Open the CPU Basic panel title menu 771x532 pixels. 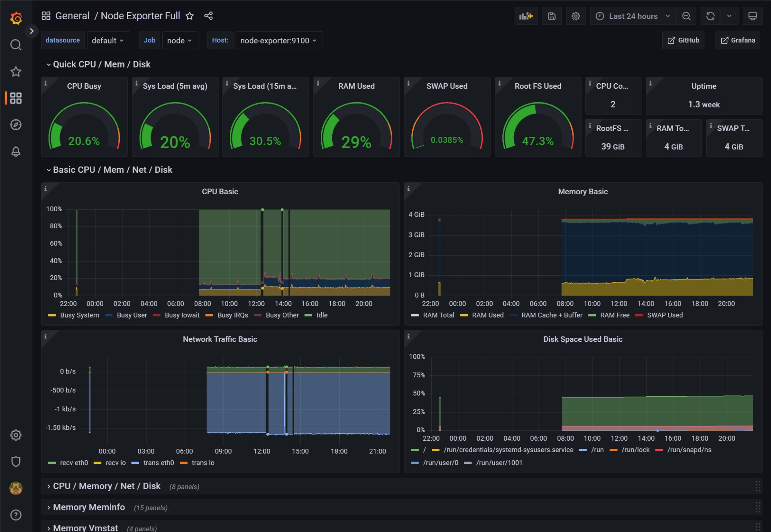coord(220,191)
